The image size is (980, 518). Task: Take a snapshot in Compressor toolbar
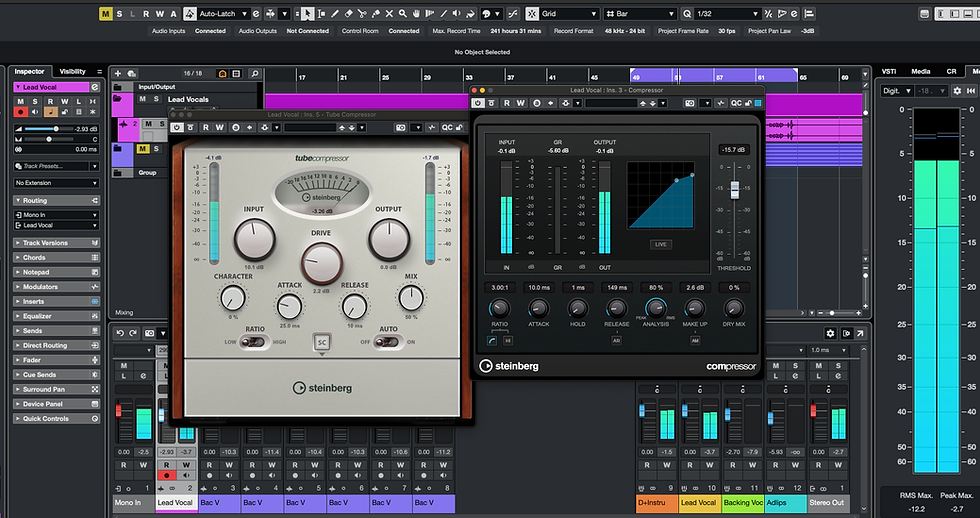689,103
